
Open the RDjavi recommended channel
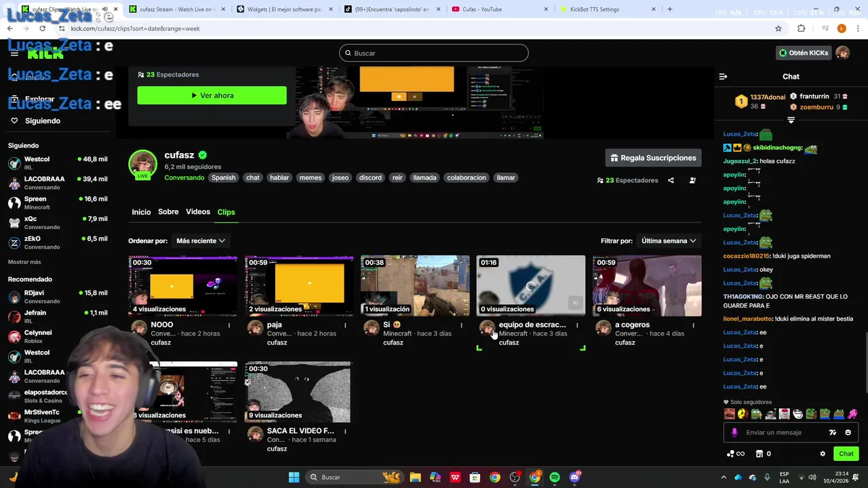pos(58,297)
